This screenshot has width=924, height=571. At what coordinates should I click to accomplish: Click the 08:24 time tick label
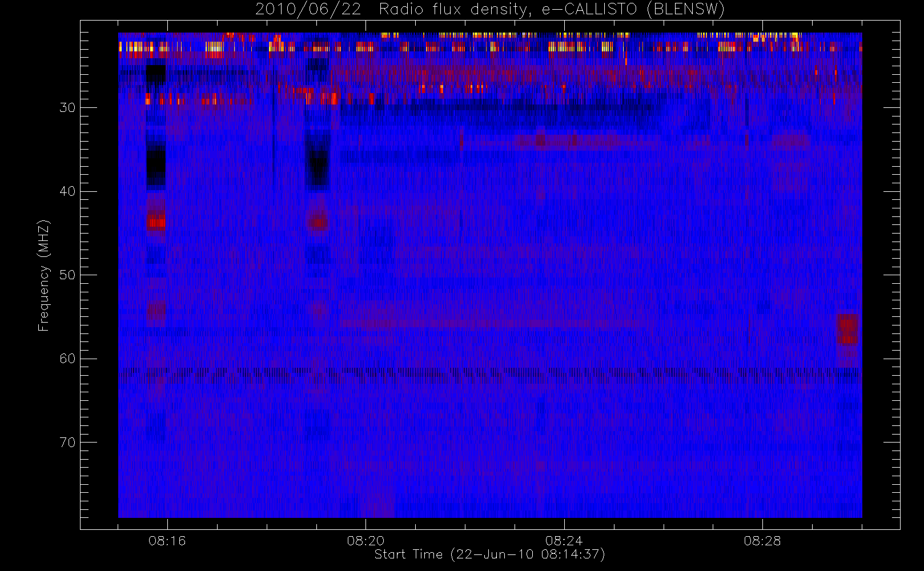(564, 540)
